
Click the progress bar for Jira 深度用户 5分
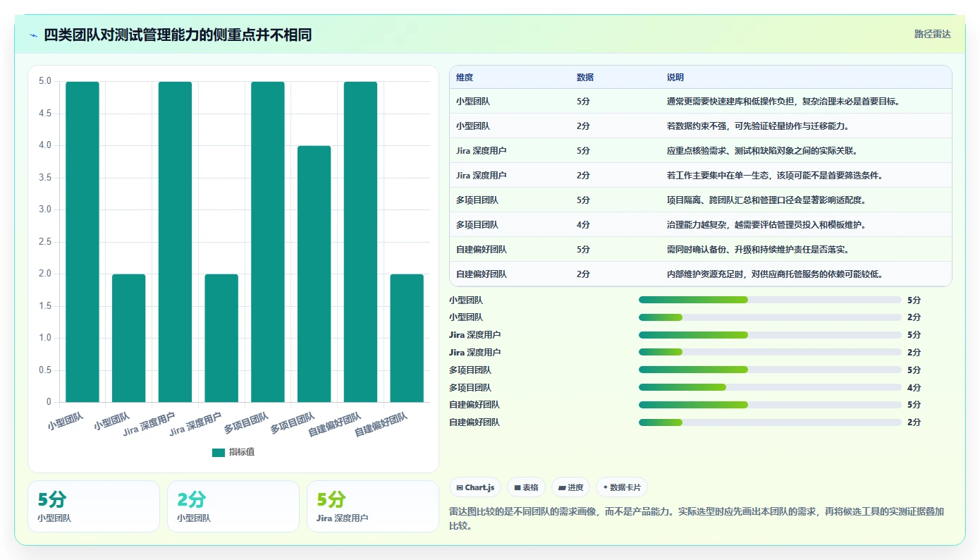(x=770, y=335)
